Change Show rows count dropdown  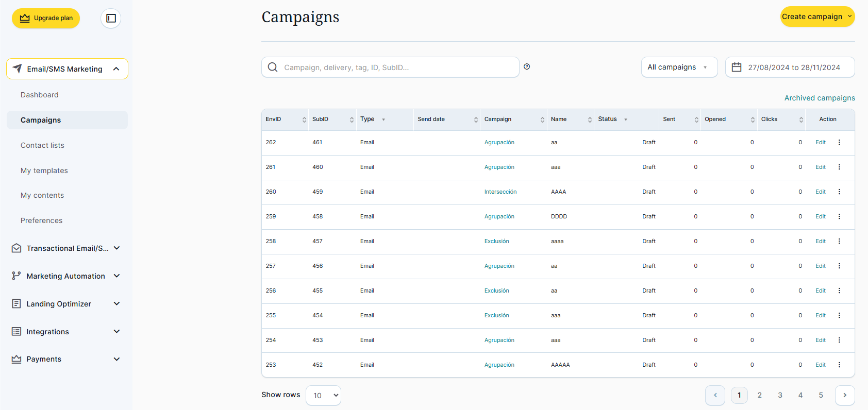pos(323,395)
